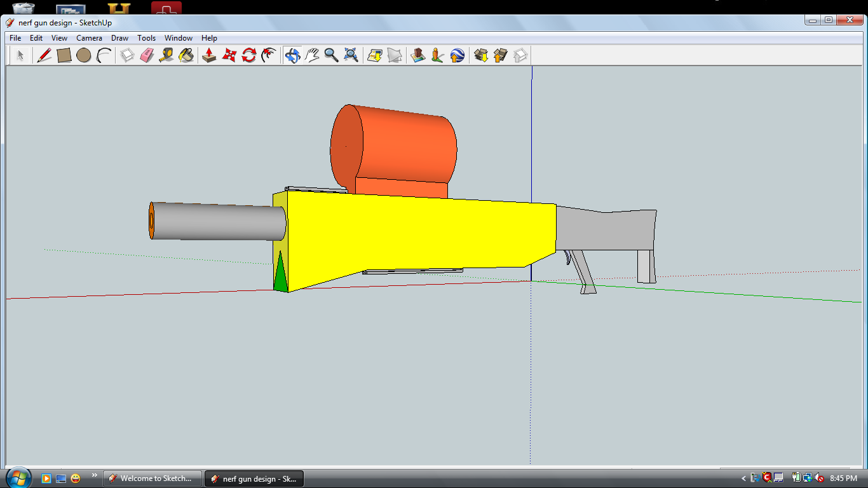Select the Offset tool

[x=269, y=55]
